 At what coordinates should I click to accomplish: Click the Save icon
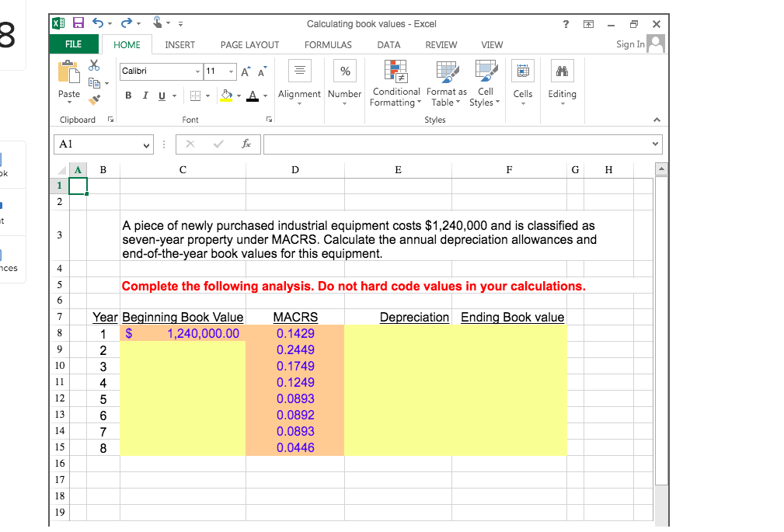tap(77, 23)
